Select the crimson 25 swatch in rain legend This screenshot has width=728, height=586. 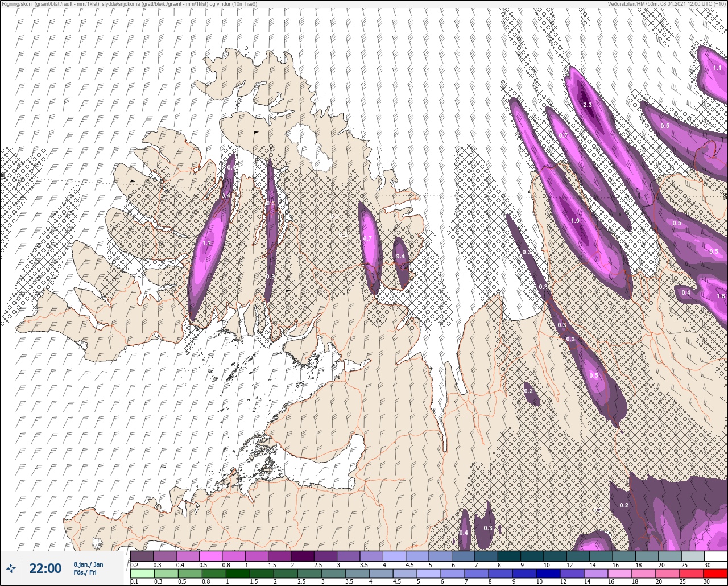click(692, 573)
